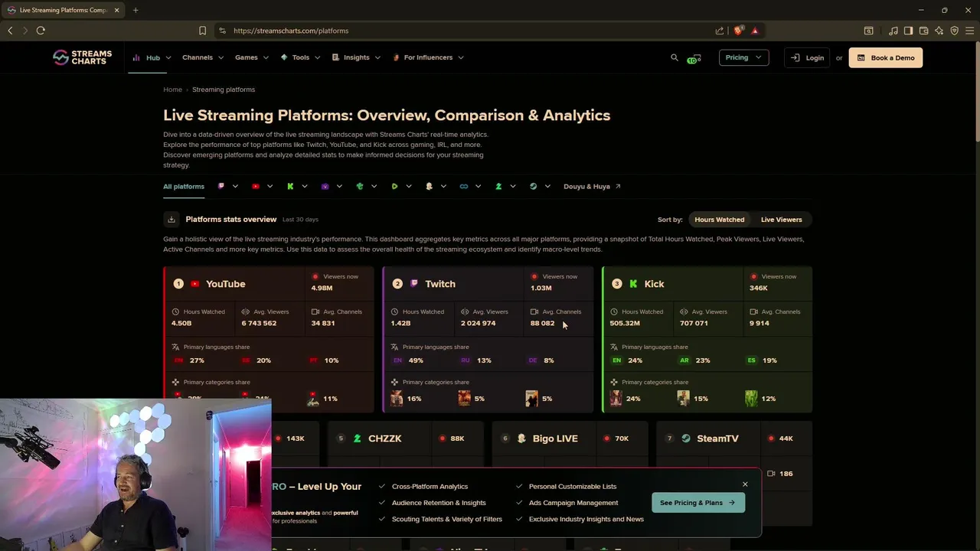Screen dimensions: 980x551
Task: Reload the page with refresh icon
Action: point(41,31)
